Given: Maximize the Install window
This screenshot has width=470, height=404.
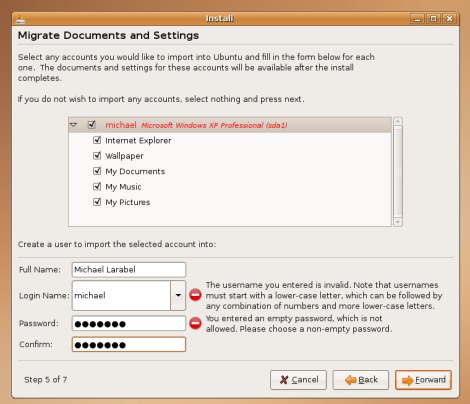Looking at the screenshot, I should click(x=433, y=19).
